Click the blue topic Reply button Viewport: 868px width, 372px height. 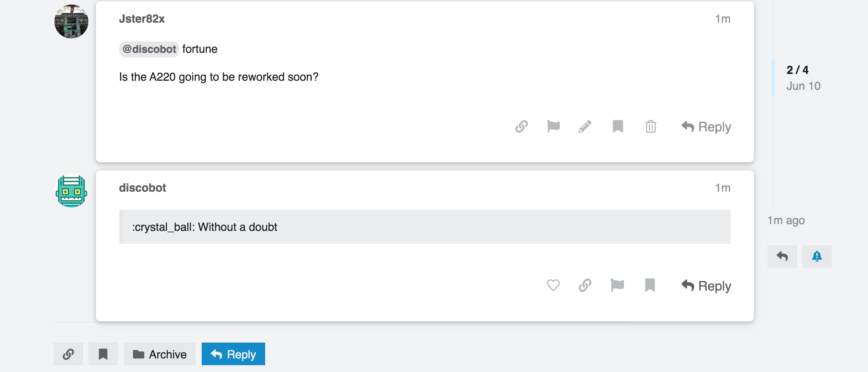(233, 354)
